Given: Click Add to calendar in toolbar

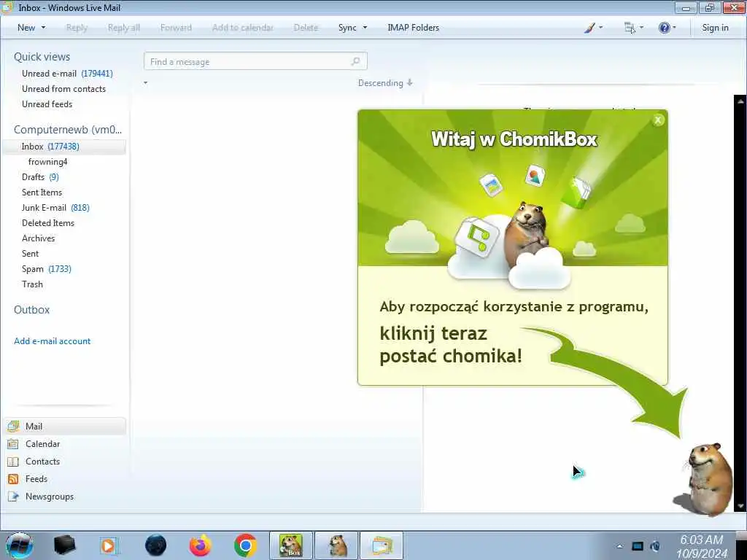Looking at the screenshot, I should (x=242, y=28).
